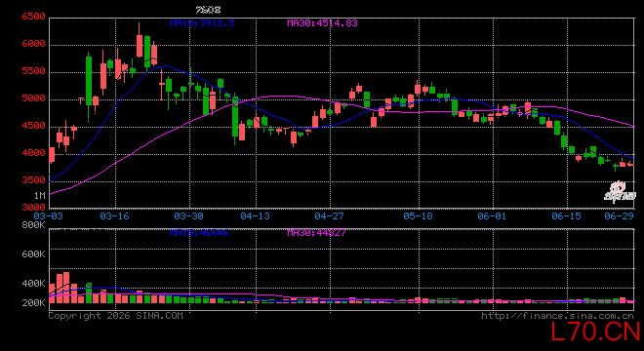Select the 6500 price axis label
This screenshot has height=351, width=644.
click(34, 17)
